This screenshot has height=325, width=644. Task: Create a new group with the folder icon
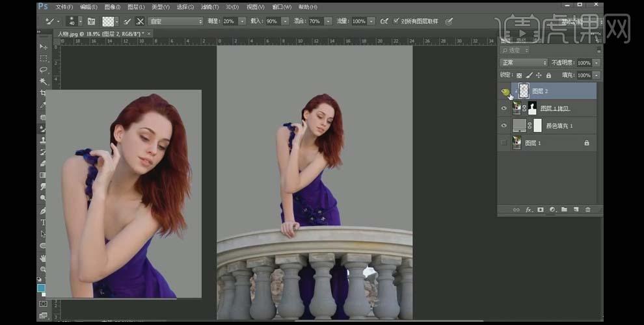tap(565, 210)
